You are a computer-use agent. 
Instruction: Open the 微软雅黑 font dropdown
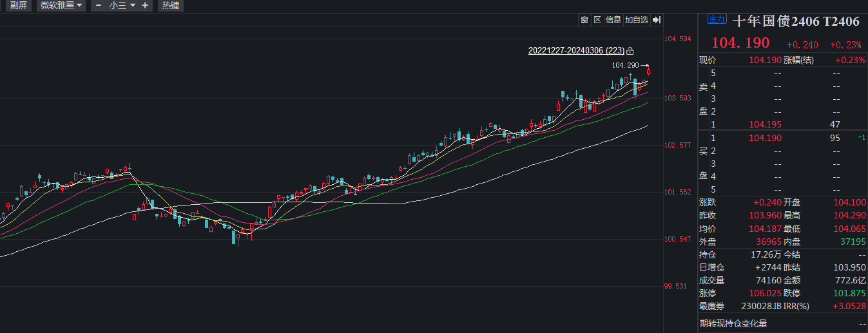pos(61,6)
